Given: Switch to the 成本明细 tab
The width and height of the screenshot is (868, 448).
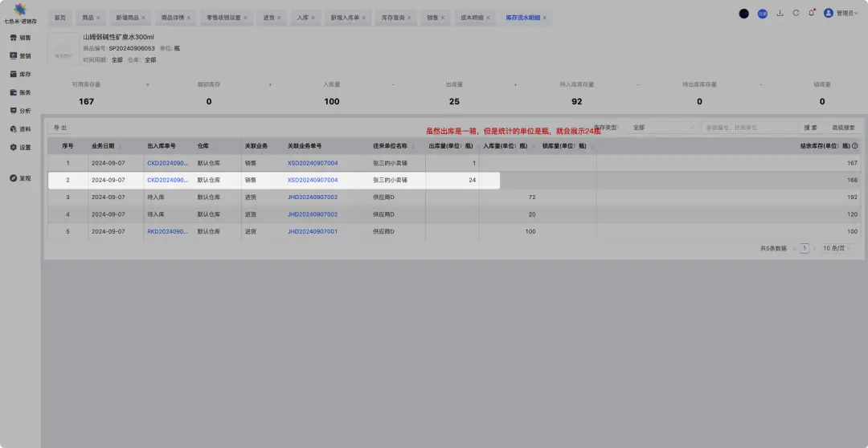Looking at the screenshot, I should 472,17.
